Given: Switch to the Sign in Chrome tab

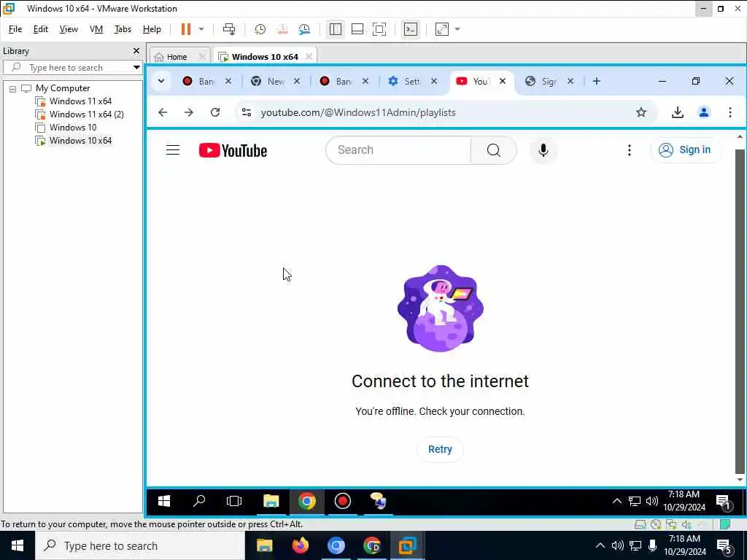Looking at the screenshot, I should [548, 81].
